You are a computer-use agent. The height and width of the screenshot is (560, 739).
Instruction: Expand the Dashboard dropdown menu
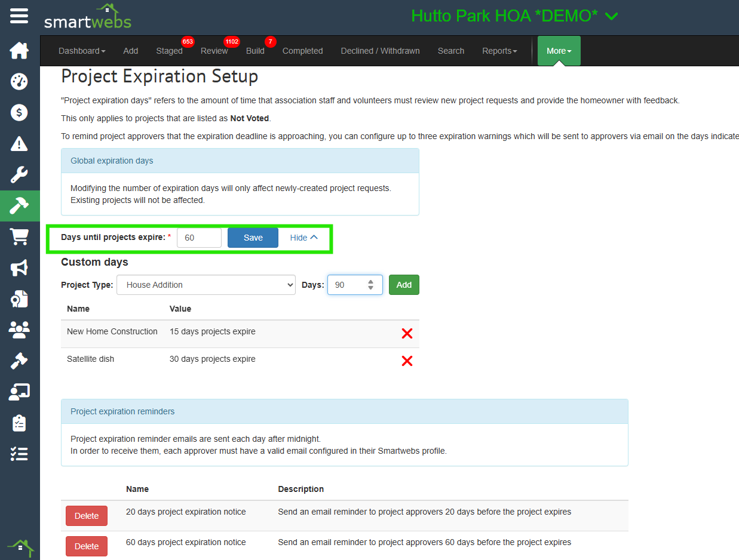(x=82, y=51)
